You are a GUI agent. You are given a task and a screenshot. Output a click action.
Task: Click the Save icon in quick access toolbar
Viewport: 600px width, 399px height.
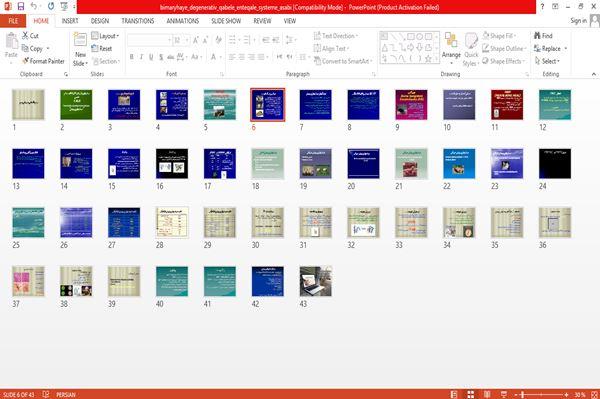click(x=21, y=6)
